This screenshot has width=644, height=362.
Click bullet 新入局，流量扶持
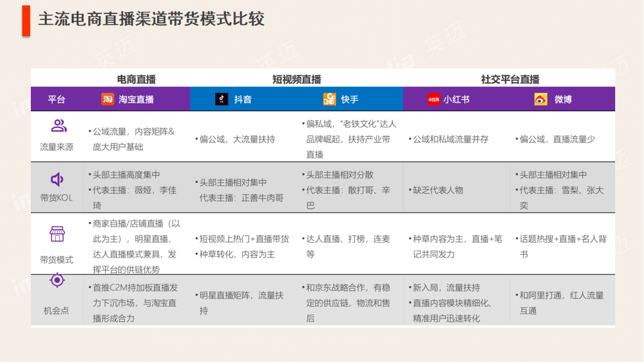tap(444, 288)
